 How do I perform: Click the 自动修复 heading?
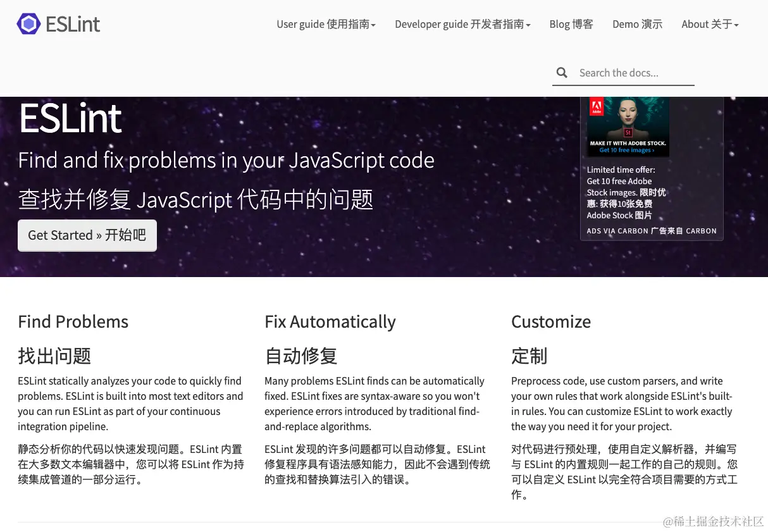click(301, 356)
